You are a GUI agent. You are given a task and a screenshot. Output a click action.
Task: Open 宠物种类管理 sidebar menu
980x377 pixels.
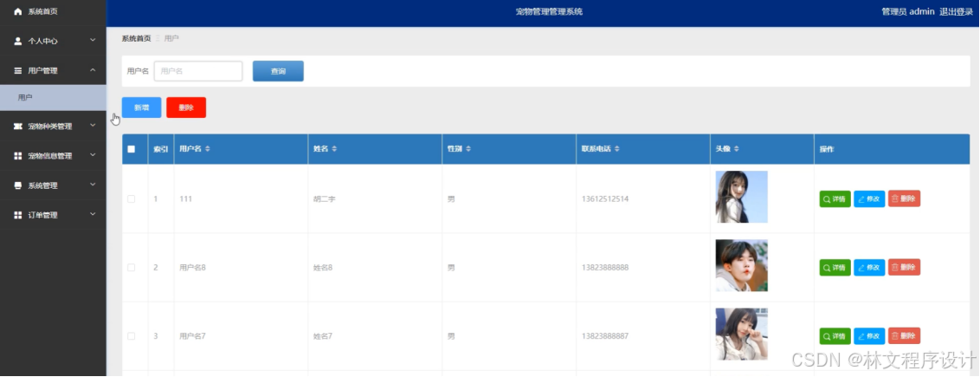(x=53, y=127)
